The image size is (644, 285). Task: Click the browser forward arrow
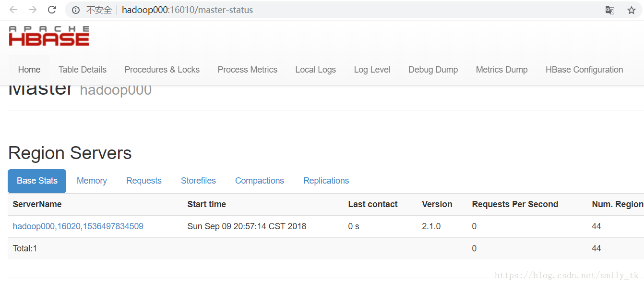pyautogui.click(x=33, y=10)
